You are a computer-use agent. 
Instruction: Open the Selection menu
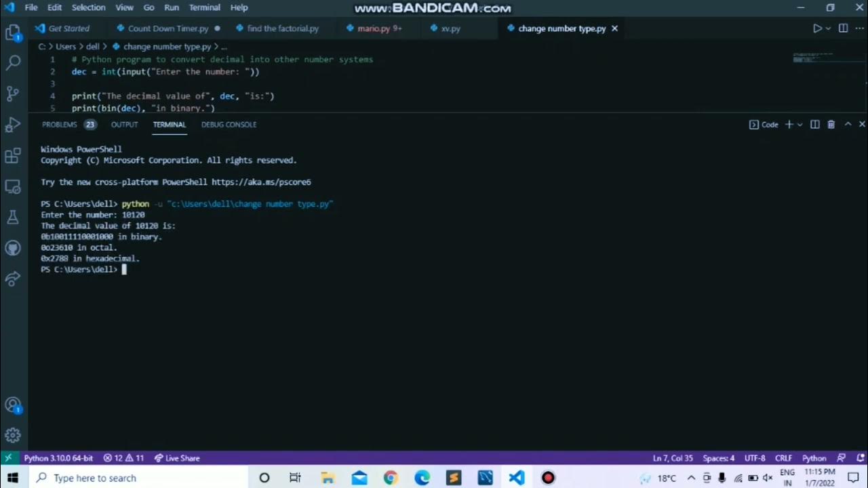pos(88,7)
